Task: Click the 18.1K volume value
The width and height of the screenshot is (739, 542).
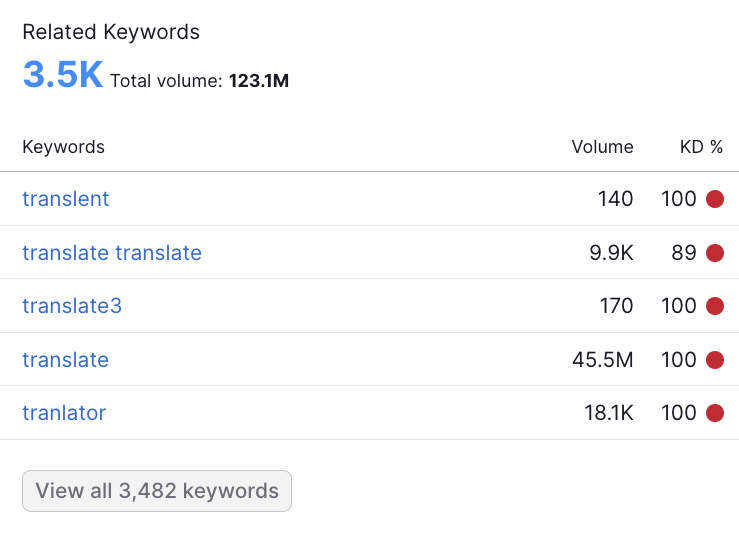Action: click(x=609, y=413)
